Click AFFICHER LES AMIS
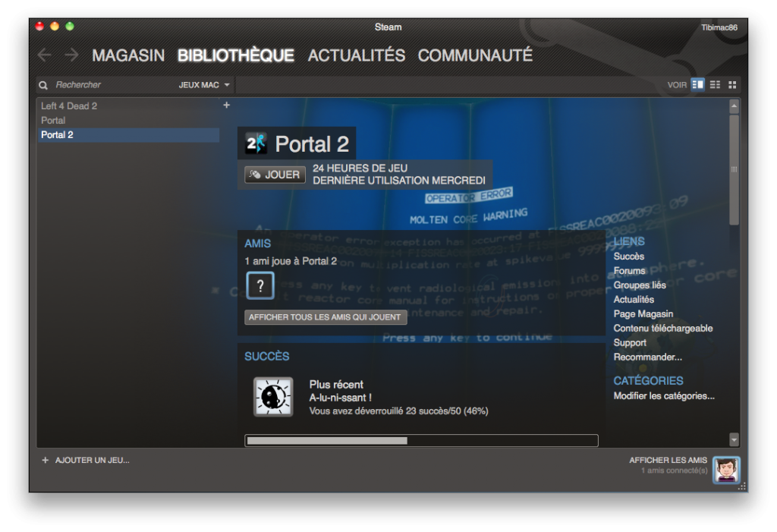 (x=668, y=460)
